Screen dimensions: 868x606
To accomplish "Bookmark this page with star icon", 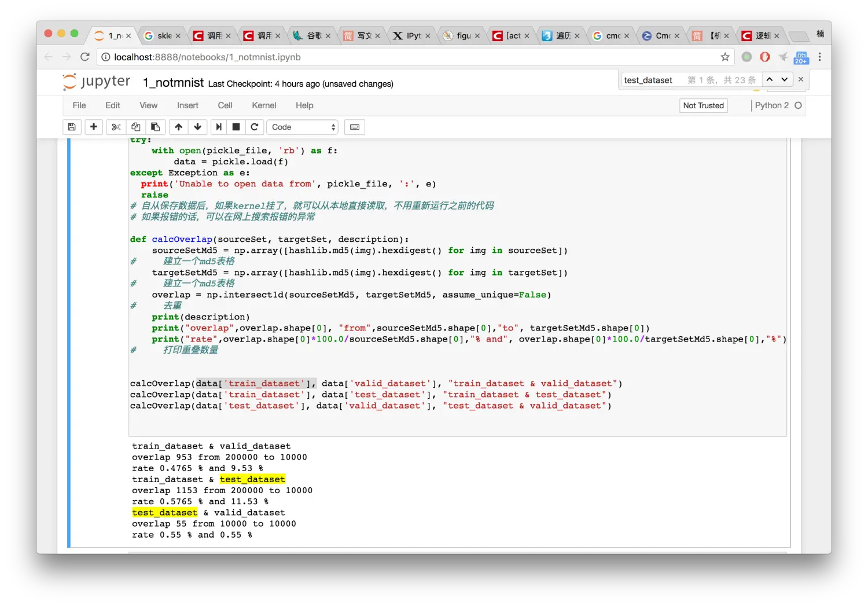I will (725, 57).
